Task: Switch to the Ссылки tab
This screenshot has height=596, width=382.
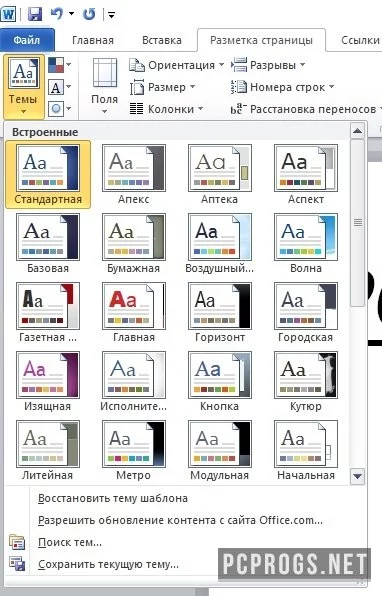Action: click(360, 40)
